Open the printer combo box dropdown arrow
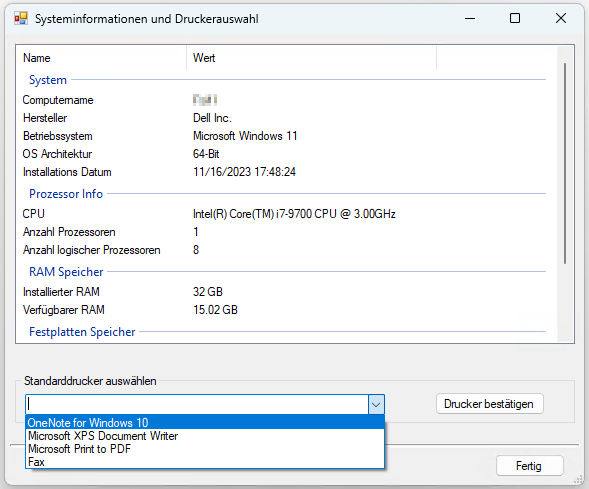Viewport: 589px width, 489px height. pyautogui.click(x=376, y=404)
